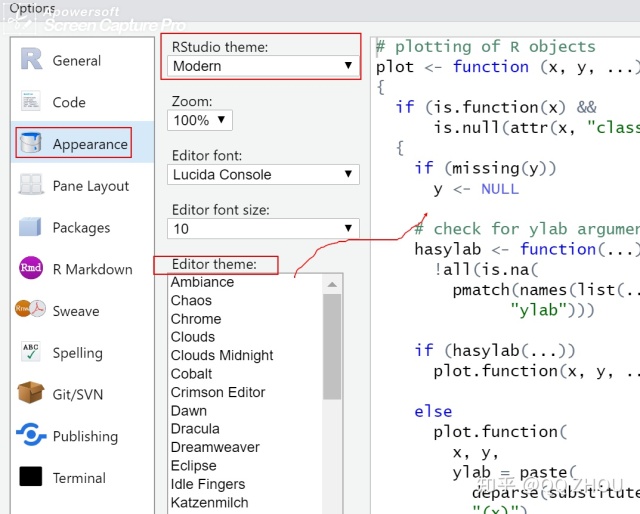Open the Zoom dropdown showing 100%
Viewport: 640px width, 514px height.
[x=200, y=120]
